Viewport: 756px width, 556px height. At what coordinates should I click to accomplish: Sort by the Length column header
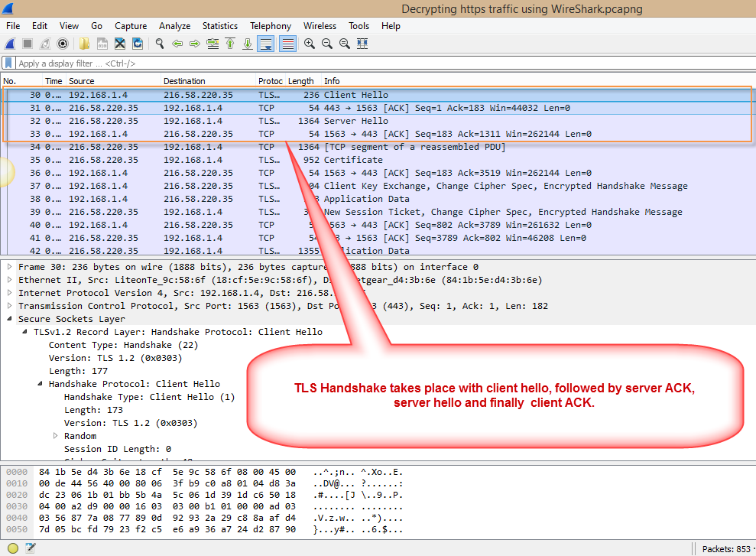point(303,81)
